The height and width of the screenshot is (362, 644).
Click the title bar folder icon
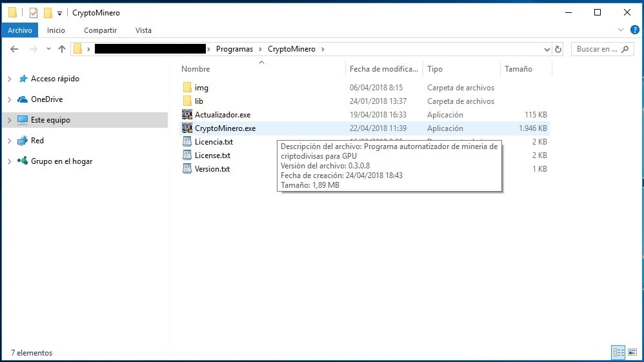click(12, 13)
